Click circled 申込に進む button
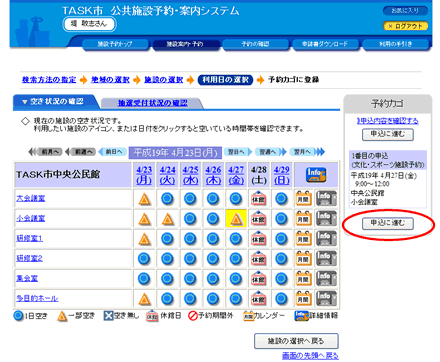The height and width of the screenshot is (362, 440). pyautogui.click(x=388, y=224)
